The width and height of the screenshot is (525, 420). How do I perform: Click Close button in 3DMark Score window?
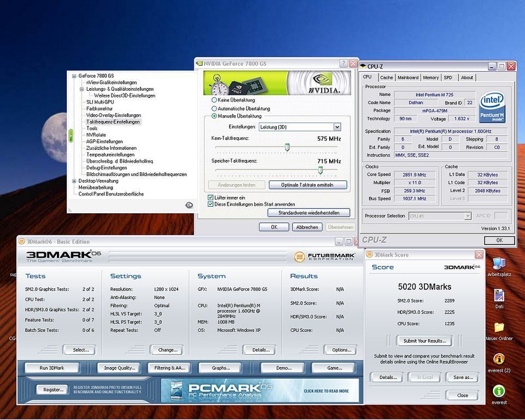(x=463, y=395)
